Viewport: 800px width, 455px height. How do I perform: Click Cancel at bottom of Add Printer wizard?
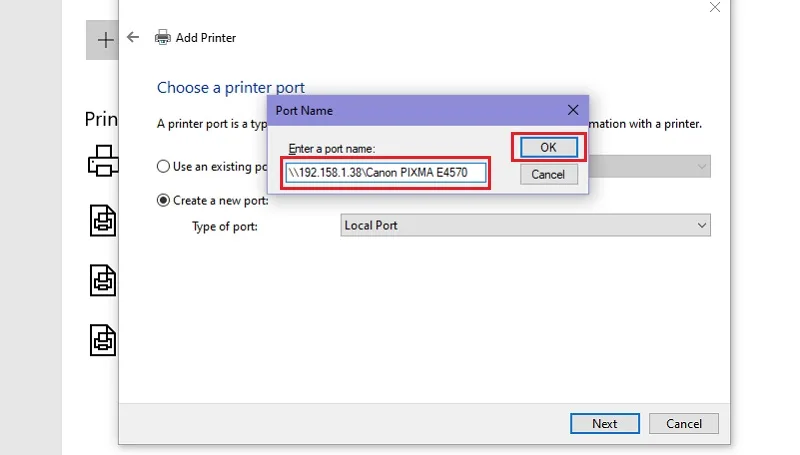click(684, 423)
